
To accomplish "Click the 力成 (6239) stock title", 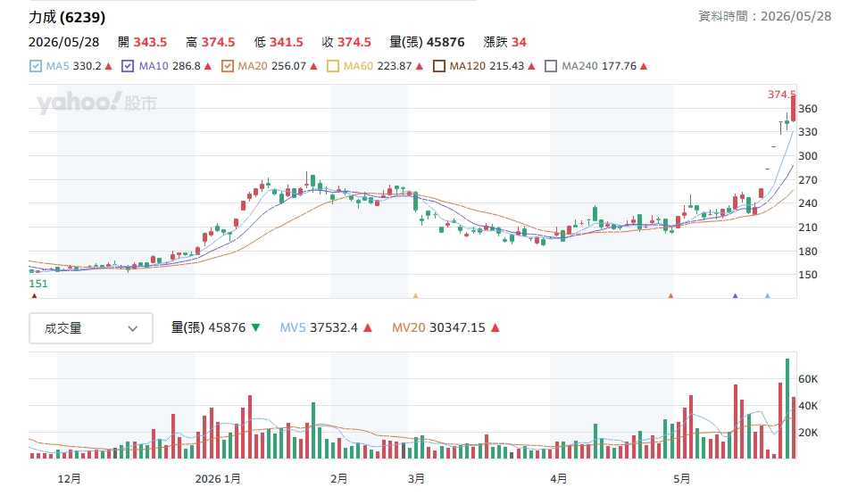I will click(67, 17).
